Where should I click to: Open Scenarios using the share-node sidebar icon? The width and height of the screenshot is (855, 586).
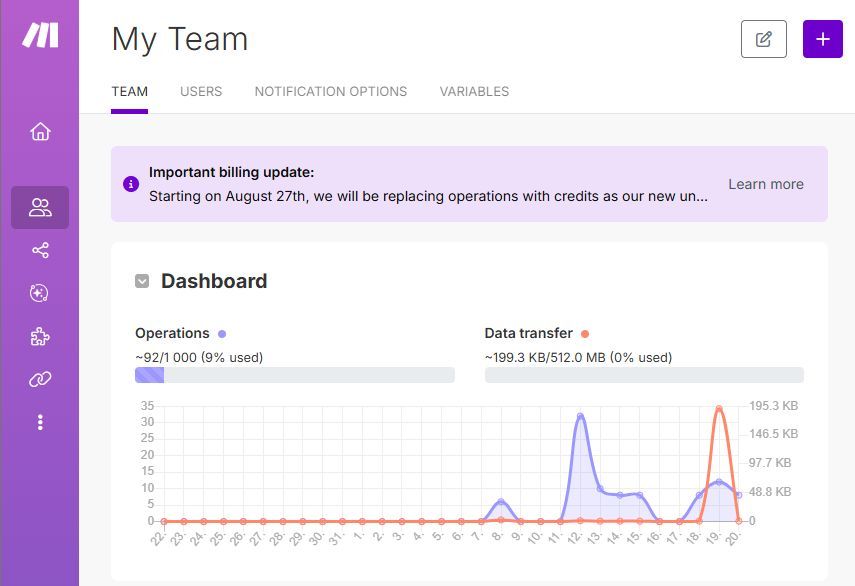coord(40,250)
